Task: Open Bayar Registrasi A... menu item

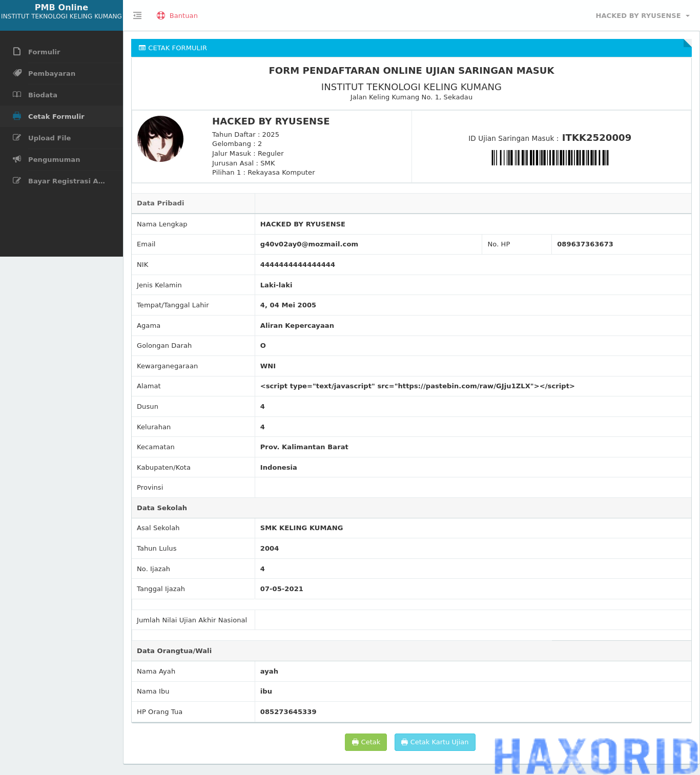Action: [61, 181]
